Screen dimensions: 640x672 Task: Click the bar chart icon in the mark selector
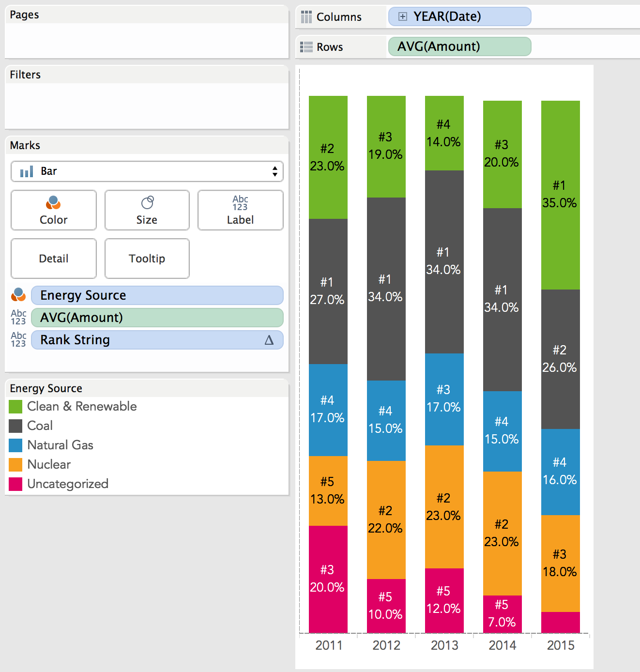[26, 171]
